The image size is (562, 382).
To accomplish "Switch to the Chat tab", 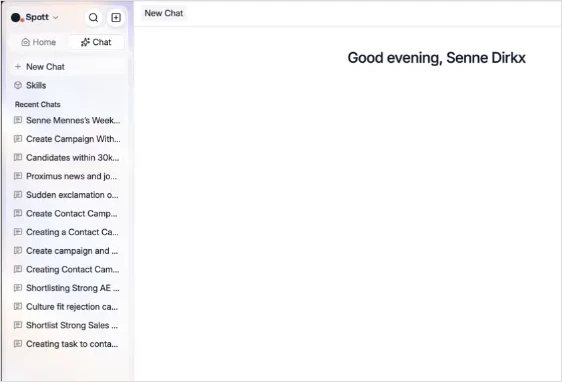I will pos(96,42).
